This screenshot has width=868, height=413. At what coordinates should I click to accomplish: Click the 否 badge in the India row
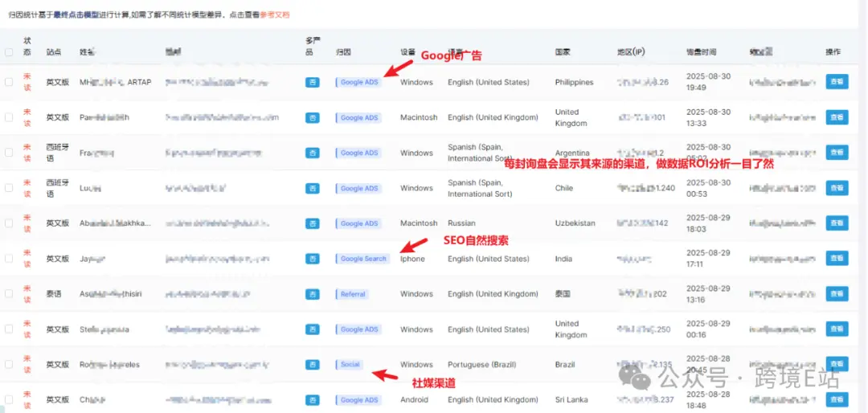[312, 259]
